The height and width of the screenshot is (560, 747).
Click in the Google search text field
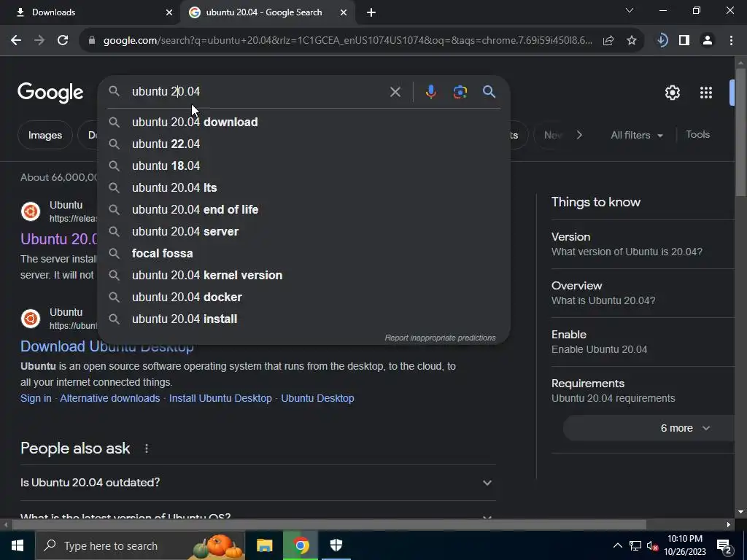coord(258,91)
